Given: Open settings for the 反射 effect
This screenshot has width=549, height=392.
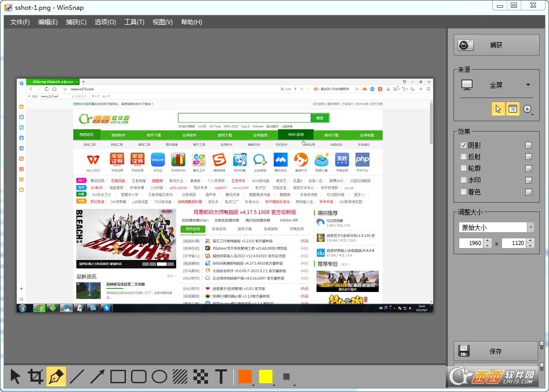Looking at the screenshot, I should coord(529,157).
